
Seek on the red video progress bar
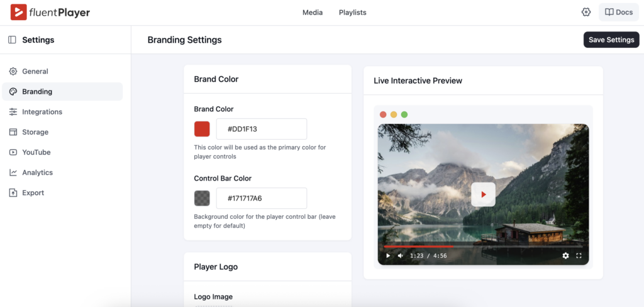tap(484, 247)
